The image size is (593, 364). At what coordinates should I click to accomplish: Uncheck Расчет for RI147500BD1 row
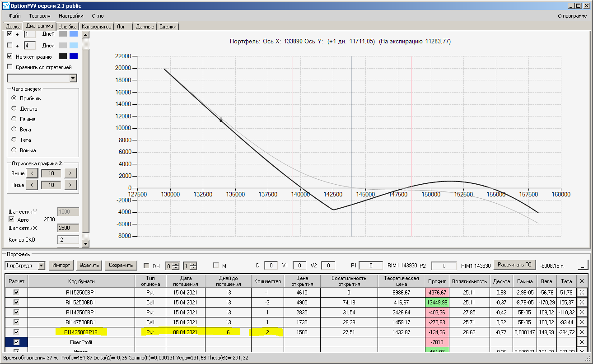[16, 322]
